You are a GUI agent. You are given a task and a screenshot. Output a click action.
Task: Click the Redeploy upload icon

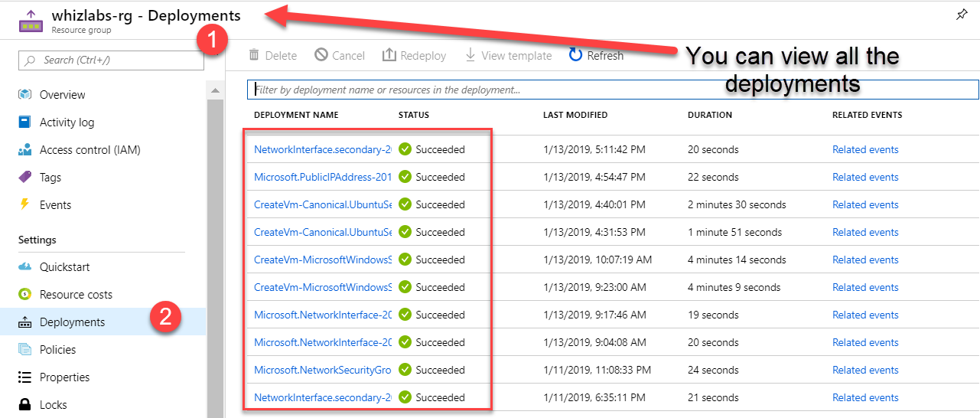point(389,55)
